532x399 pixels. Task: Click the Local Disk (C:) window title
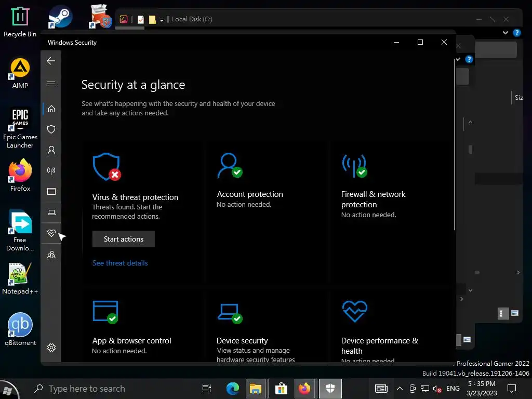[192, 19]
